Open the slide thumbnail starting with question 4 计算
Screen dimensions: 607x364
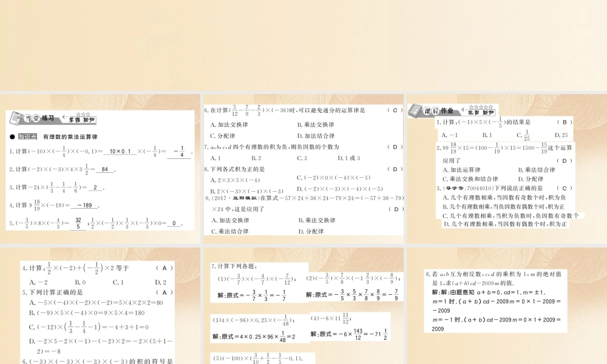[100, 306]
